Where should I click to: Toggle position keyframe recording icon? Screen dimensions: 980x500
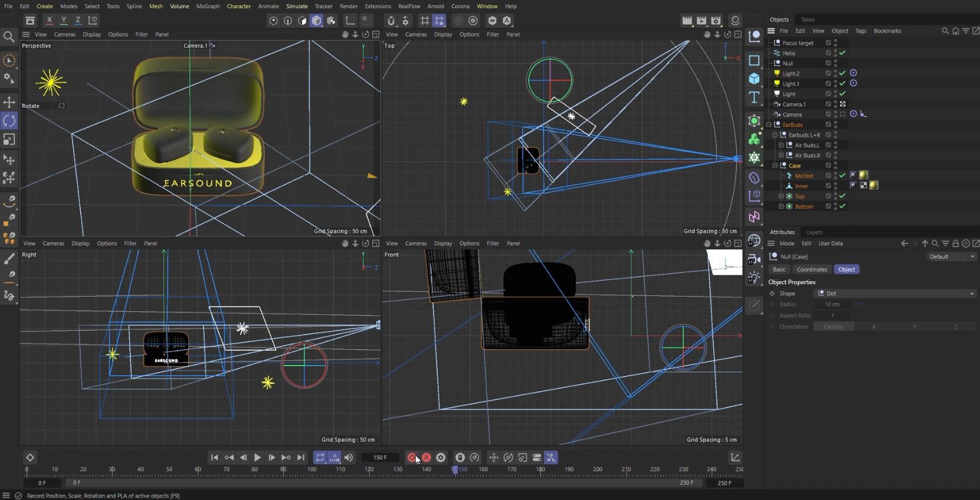click(494, 458)
